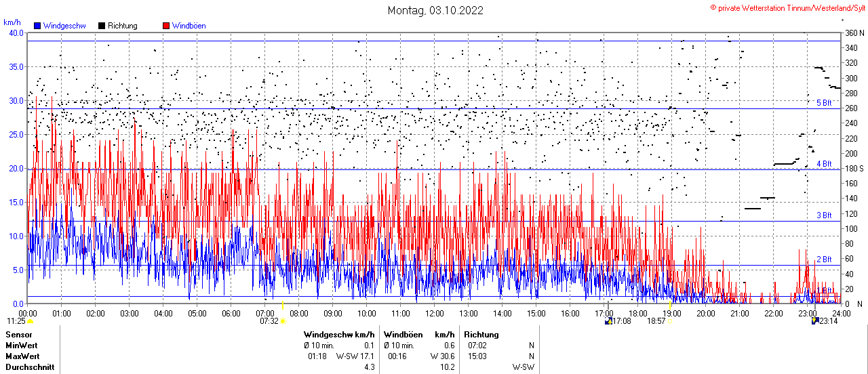The width and height of the screenshot is (868, 374).
Task: Click the moonrise icon beside 17:08
Action: tap(609, 321)
